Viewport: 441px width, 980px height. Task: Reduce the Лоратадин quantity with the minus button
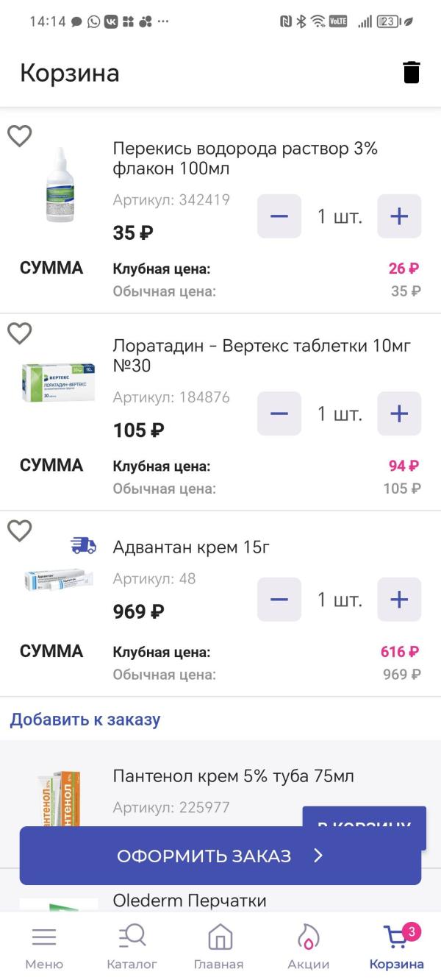coord(279,413)
